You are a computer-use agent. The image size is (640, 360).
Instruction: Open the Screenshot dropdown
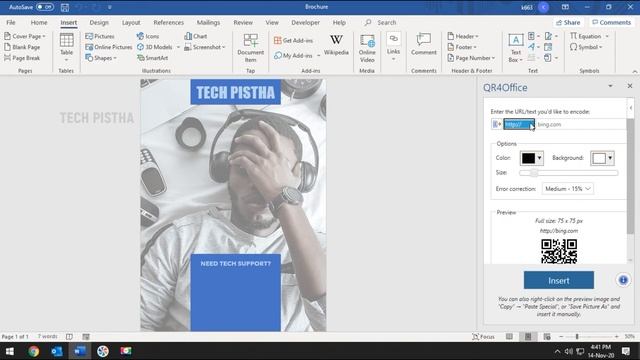(x=204, y=47)
